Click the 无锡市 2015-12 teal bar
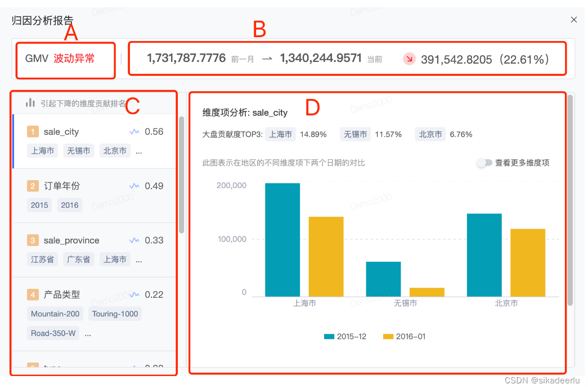The image size is (588, 389). [383, 279]
